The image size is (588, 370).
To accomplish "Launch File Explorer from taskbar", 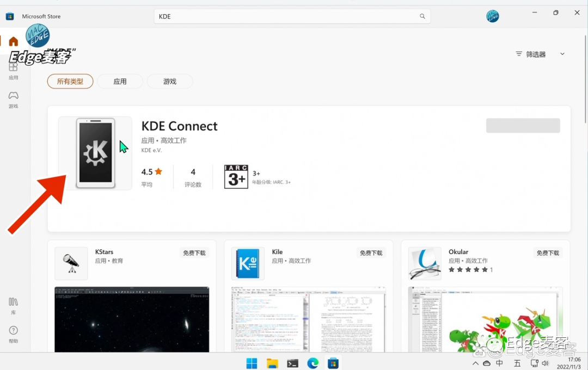I will click(272, 363).
